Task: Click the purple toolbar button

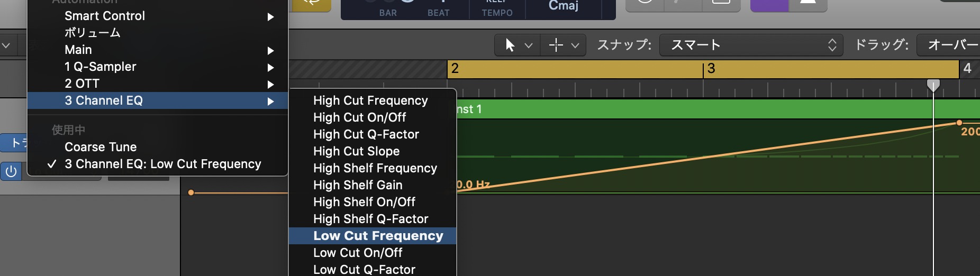Action: pyautogui.click(x=769, y=4)
